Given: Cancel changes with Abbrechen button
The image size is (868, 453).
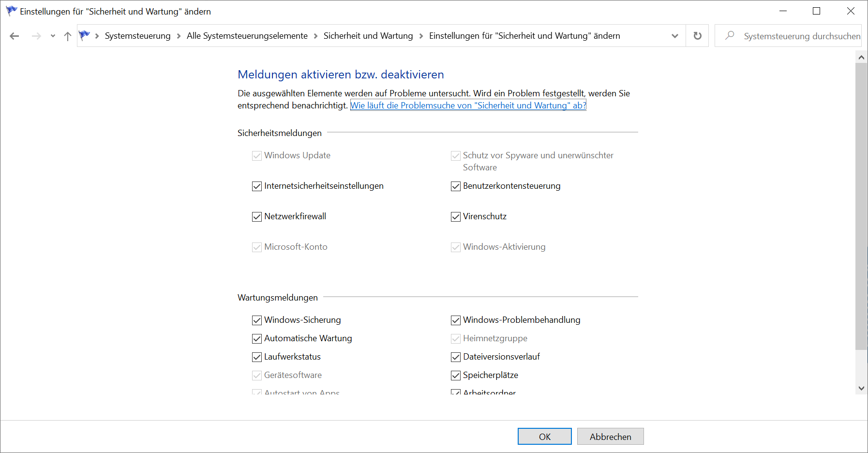Looking at the screenshot, I should coord(611,437).
